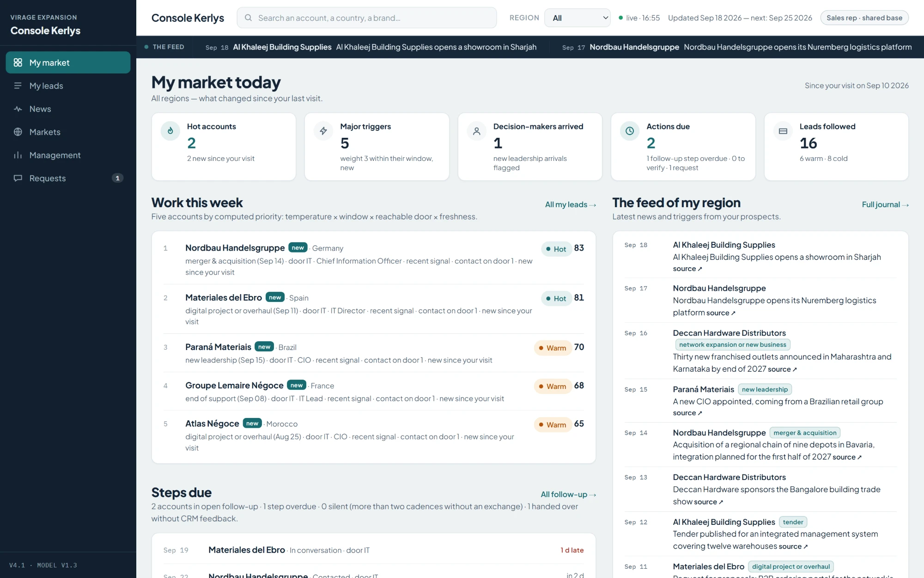Open the Full journal link
The image size is (924, 578).
click(x=885, y=204)
